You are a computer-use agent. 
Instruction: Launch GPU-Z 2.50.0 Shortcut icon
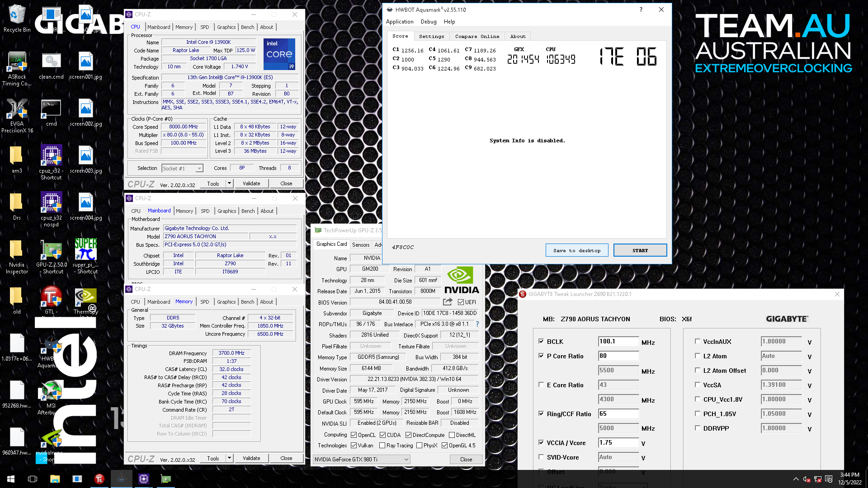[x=51, y=257]
